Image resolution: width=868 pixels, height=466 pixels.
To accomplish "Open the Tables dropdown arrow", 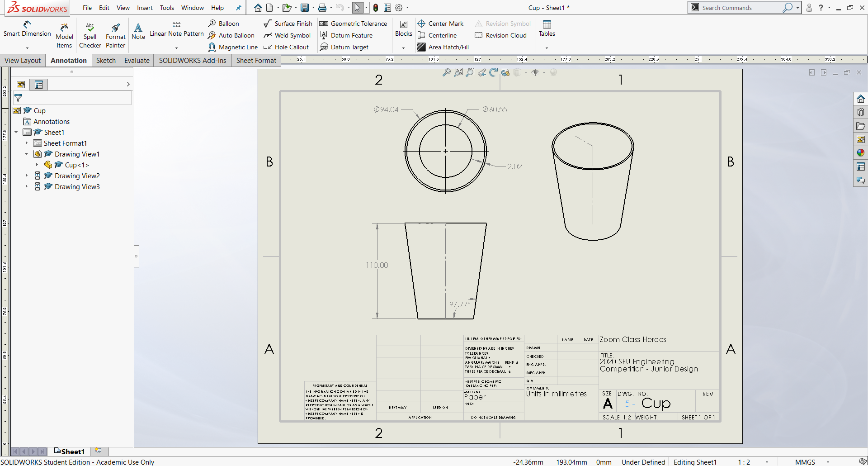I will [x=547, y=48].
